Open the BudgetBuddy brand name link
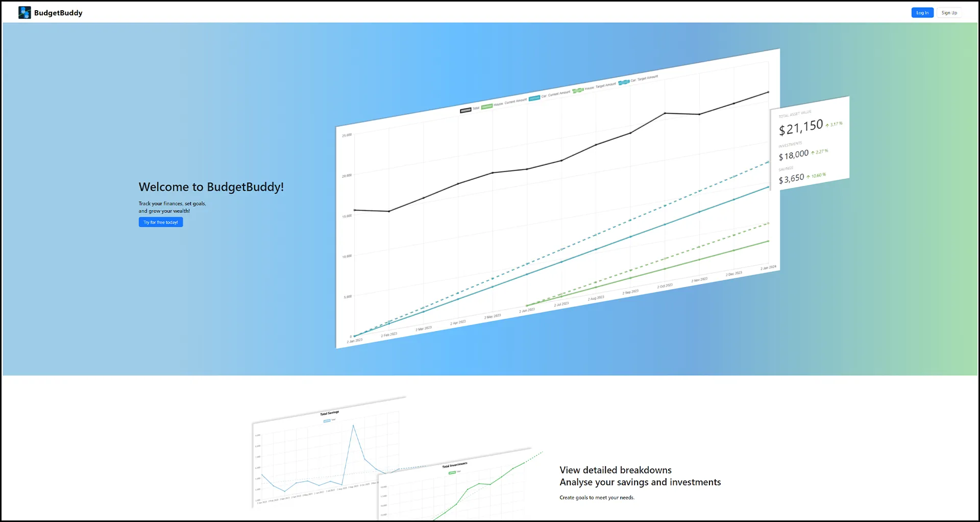Screen dimensions: 980x522 click(58, 13)
